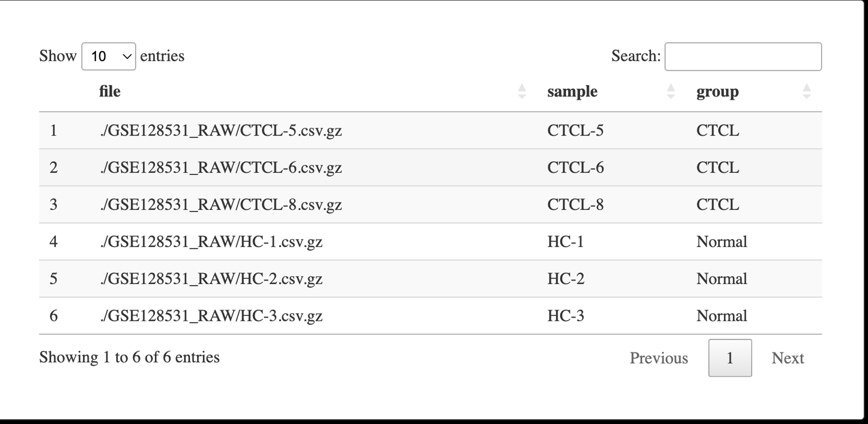Click CTCL-8 sample cell
This screenshot has width=868, height=424.
tap(575, 205)
